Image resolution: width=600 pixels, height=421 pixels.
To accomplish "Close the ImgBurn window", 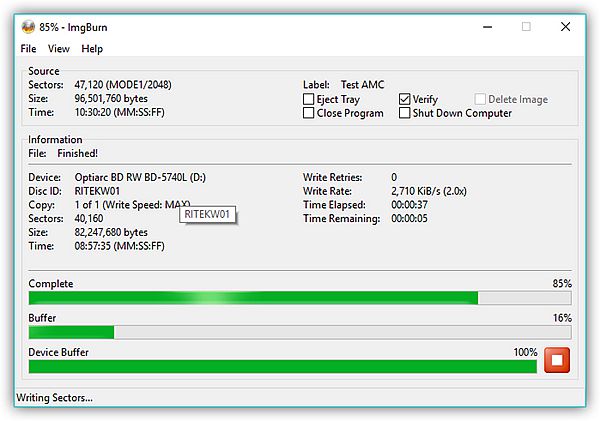I will point(571,27).
